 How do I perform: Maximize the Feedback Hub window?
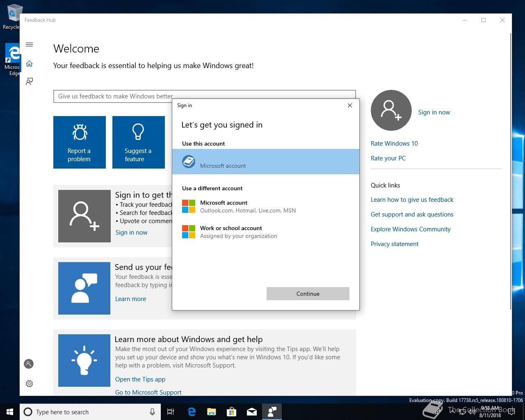[x=484, y=20]
